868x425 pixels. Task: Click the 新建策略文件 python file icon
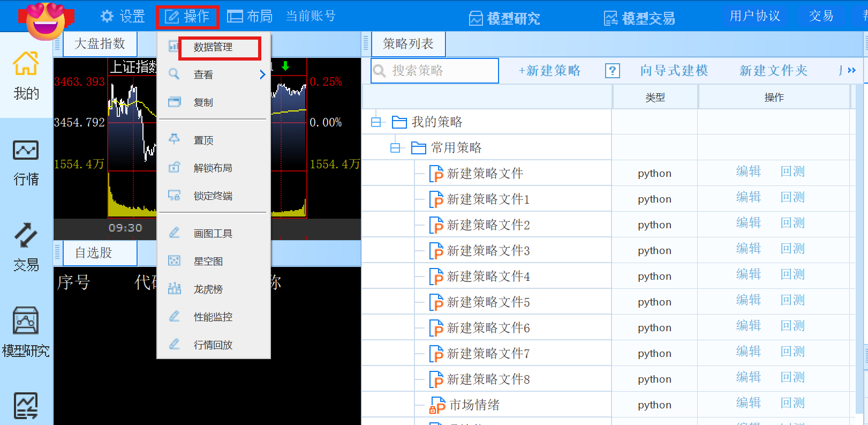(436, 174)
